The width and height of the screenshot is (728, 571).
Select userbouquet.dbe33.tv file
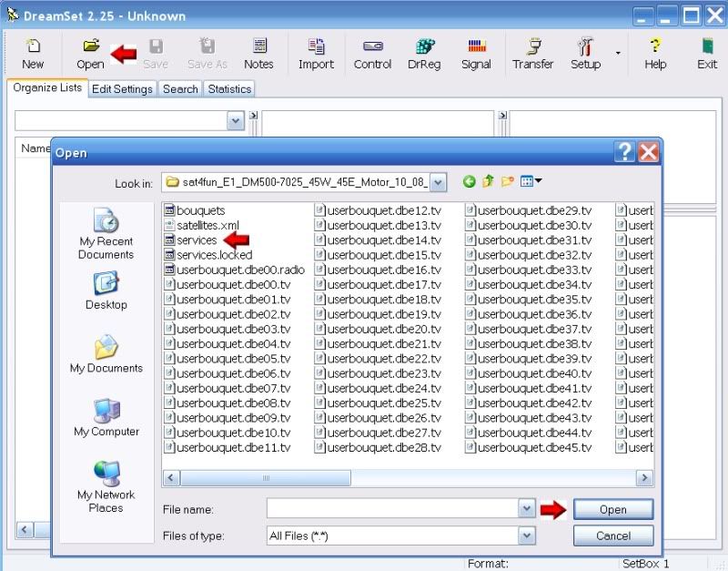coord(529,270)
